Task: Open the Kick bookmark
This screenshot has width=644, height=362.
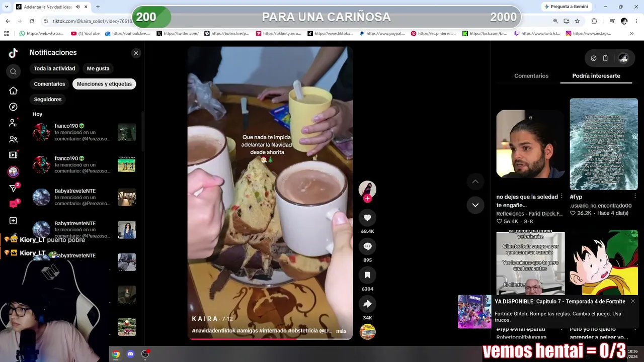Action: coord(485,34)
